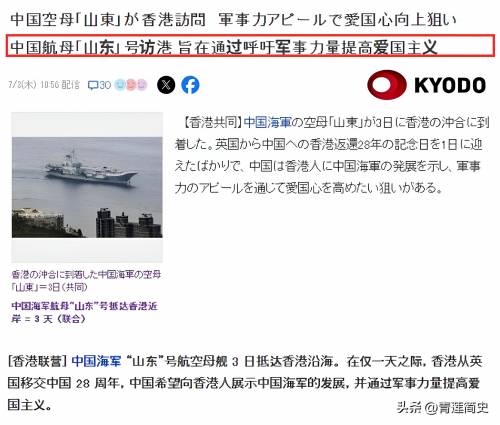Share the article on X
The height and width of the screenshot is (425, 500).
coord(166,85)
